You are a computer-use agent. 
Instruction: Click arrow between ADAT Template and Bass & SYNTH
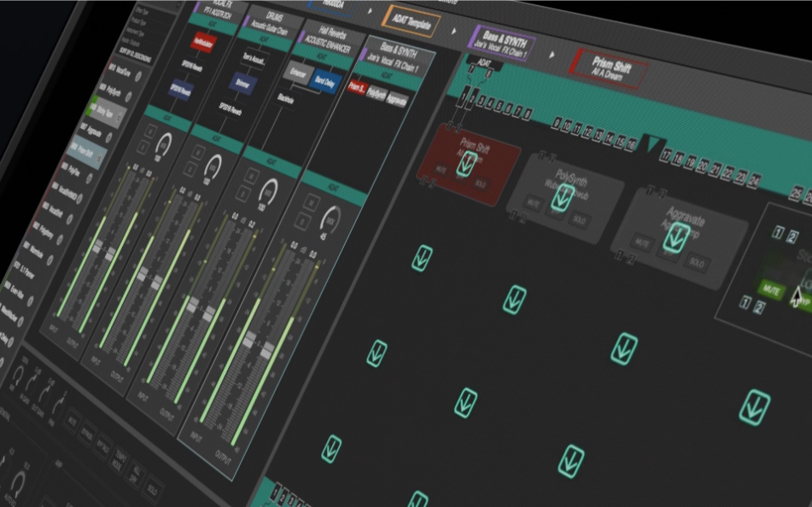454,31
